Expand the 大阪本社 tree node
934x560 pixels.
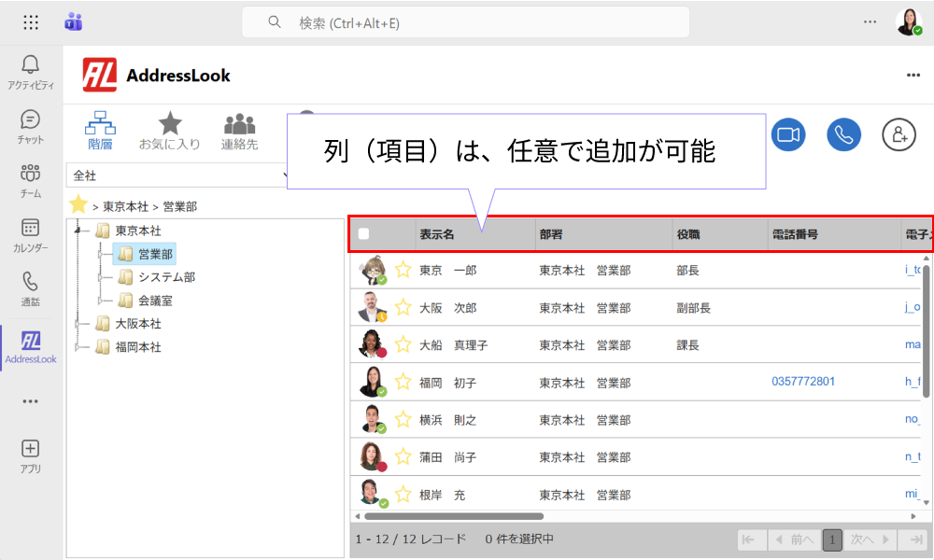click(x=78, y=324)
